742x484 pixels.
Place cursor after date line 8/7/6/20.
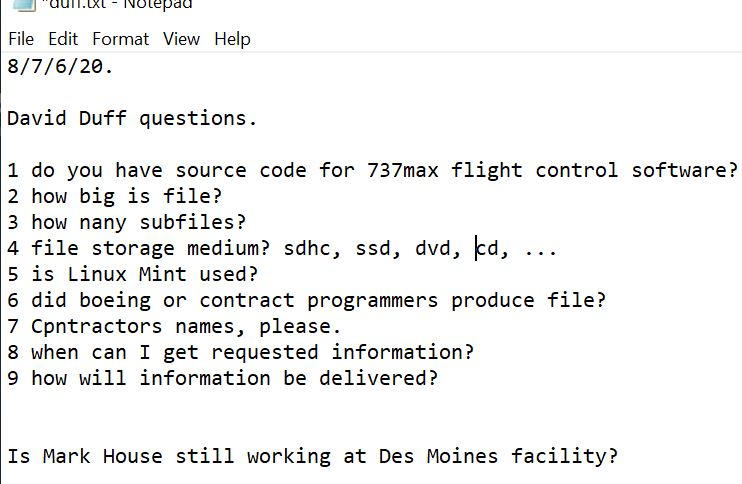115,66
